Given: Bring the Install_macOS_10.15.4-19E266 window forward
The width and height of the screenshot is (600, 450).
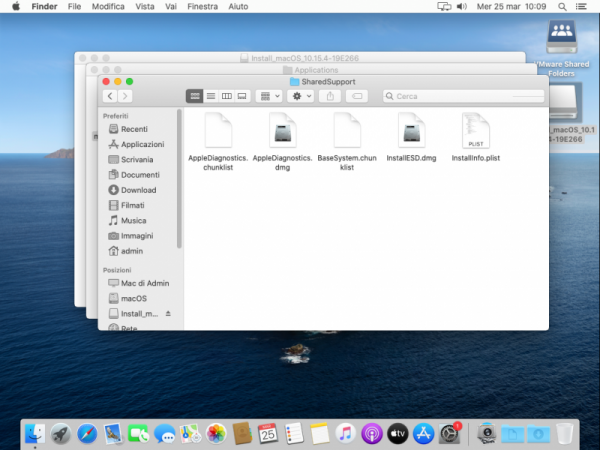Looking at the screenshot, I should [x=300, y=58].
